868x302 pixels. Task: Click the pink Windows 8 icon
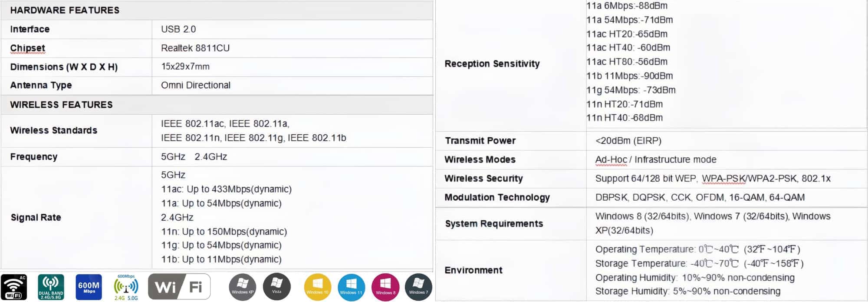385,287
